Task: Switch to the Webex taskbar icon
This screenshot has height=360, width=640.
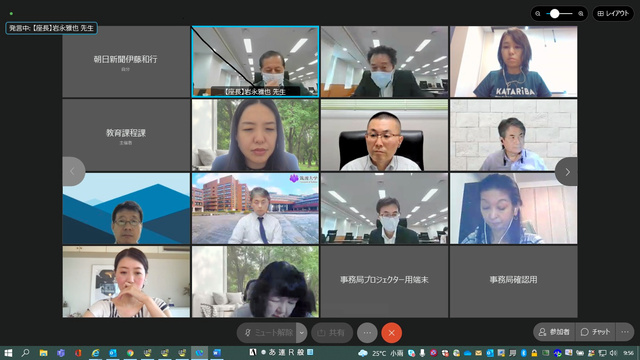Action: 199,353
